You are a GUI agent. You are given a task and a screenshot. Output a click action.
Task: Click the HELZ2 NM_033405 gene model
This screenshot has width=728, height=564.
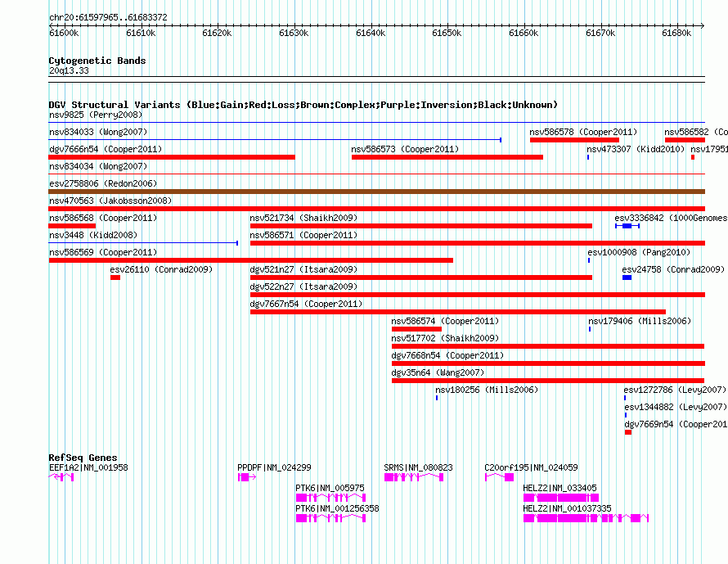561,498
